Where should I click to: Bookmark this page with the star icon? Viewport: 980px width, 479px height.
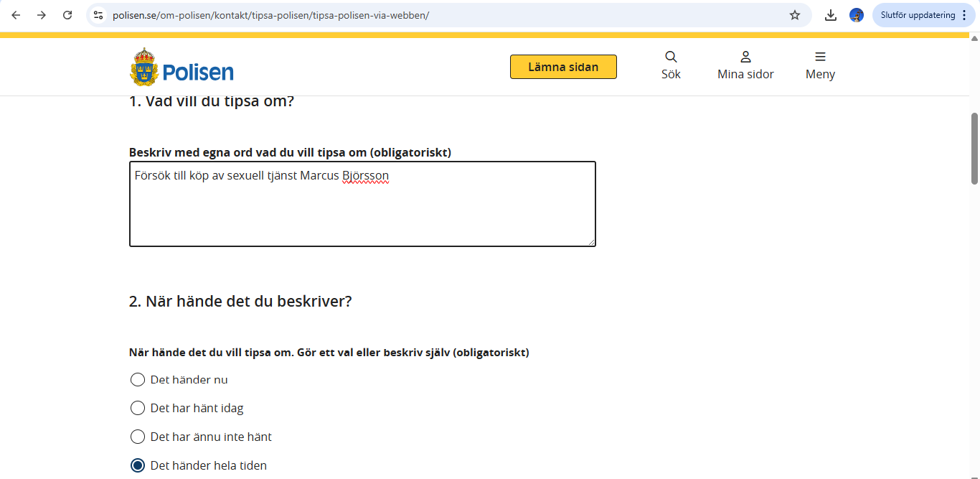tap(795, 15)
